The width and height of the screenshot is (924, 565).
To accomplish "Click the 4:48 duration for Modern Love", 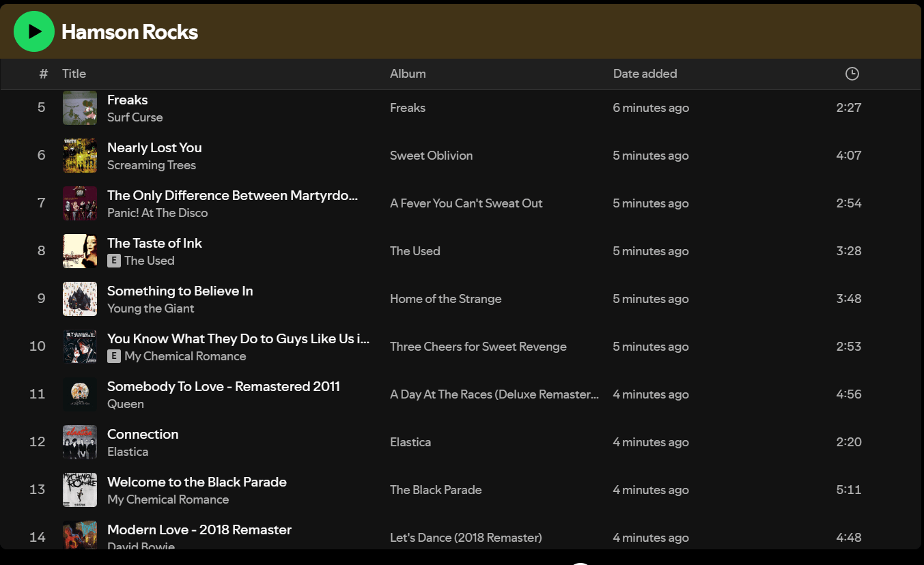I will [x=849, y=538].
